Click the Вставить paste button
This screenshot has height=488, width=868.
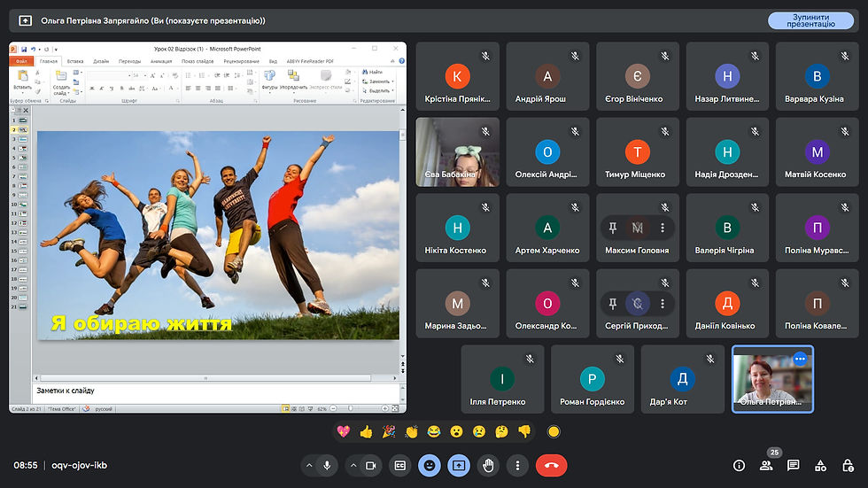[23, 81]
